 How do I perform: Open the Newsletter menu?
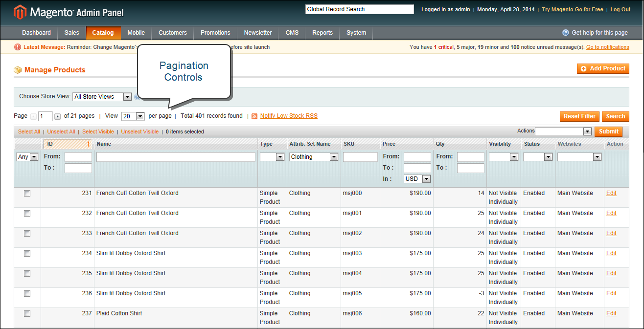[x=258, y=33]
